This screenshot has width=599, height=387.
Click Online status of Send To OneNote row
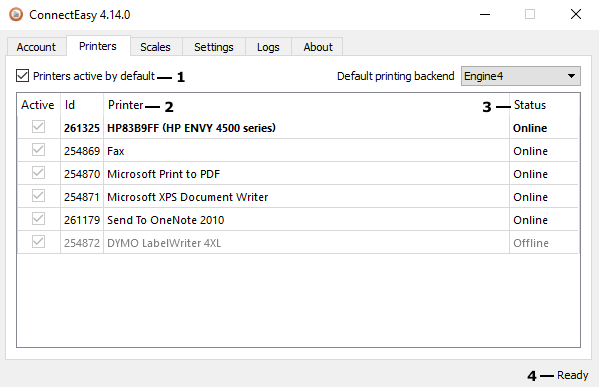coord(530,220)
